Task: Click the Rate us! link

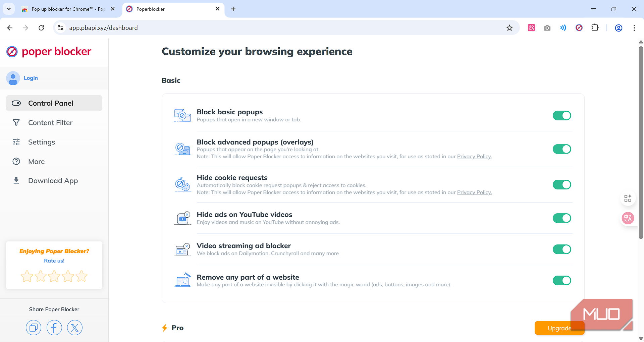Action: (54, 261)
